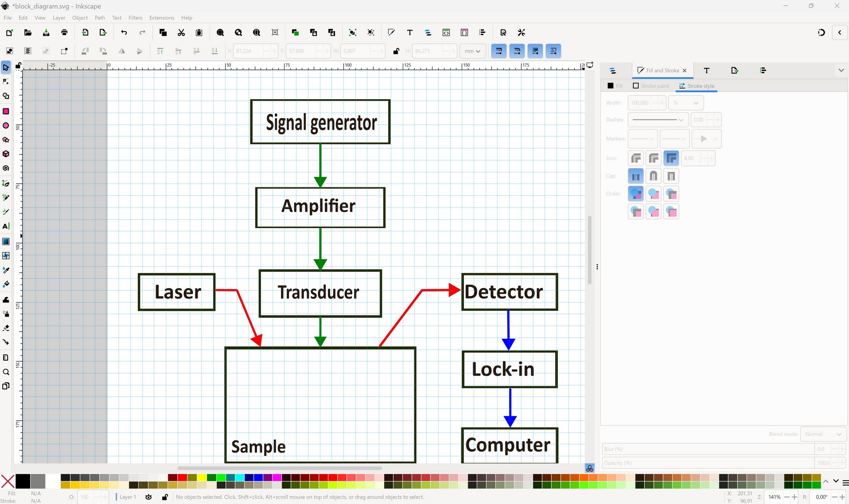Screen dimensions: 849x504
Task: Open the Text and Font dialog icon
Action: 410,32
